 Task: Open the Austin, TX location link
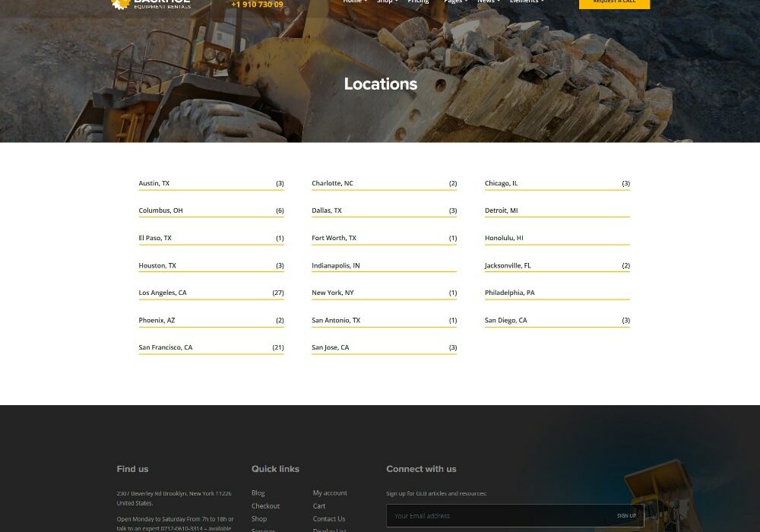(154, 183)
